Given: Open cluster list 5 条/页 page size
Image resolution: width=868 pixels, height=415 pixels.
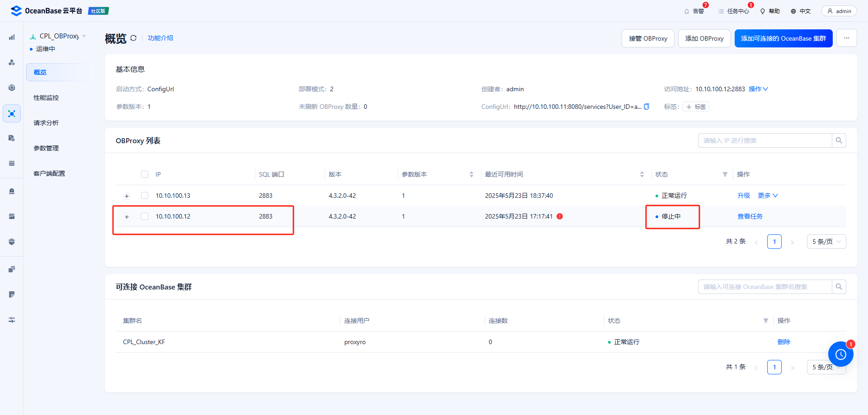Looking at the screenshot, I should tap(826, 367).
